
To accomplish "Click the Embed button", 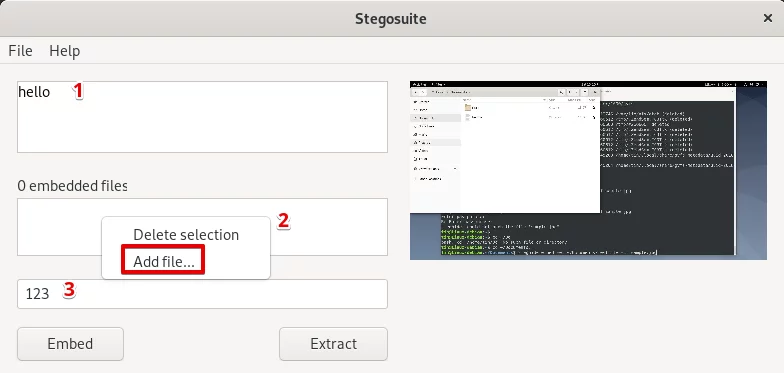I will point(70,344).
